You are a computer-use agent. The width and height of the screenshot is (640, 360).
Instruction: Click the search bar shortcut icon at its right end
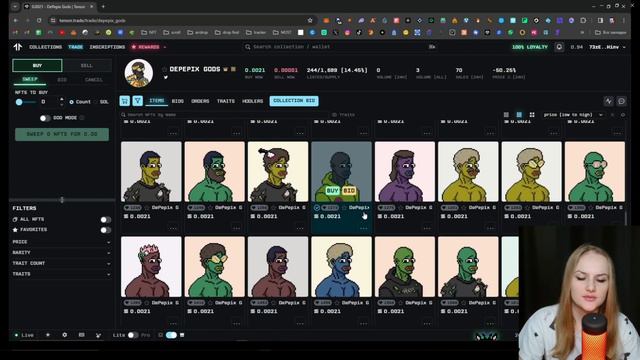tap(432, 47)
